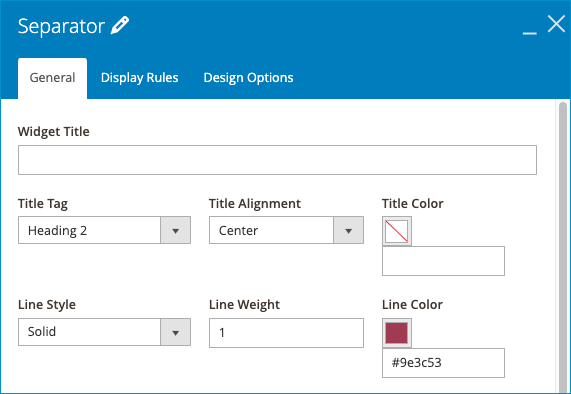Viewport: 571px width, 394px height.
Task: Click the Line Color field showing #9e3c53
Action: pos(443,363)
